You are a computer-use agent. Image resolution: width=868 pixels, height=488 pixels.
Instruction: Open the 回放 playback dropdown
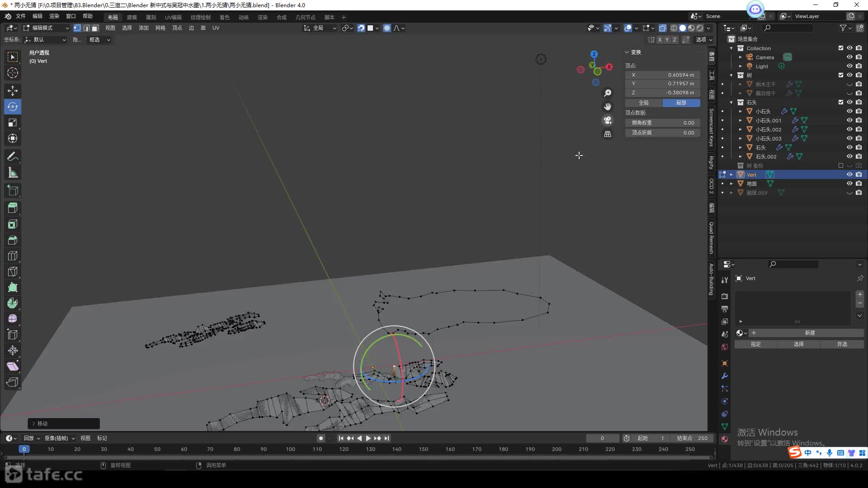(x=32, y=438)
